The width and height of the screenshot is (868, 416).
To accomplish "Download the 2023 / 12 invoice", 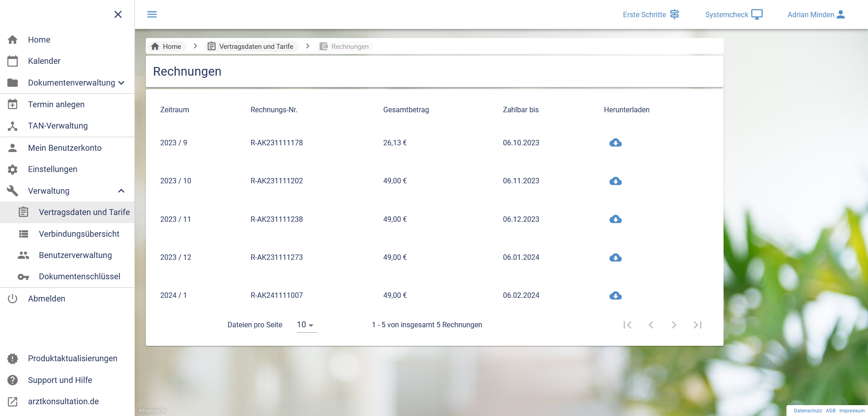I will pos(615,258).
